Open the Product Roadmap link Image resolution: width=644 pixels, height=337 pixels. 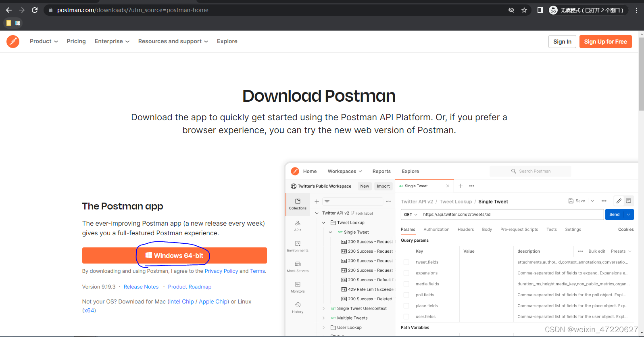[x=190, y=287]
